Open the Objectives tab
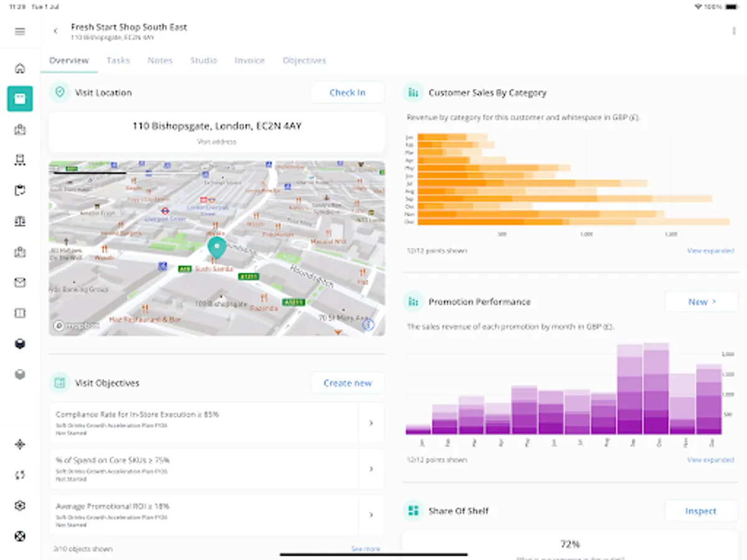 click(x=304, y=60)
